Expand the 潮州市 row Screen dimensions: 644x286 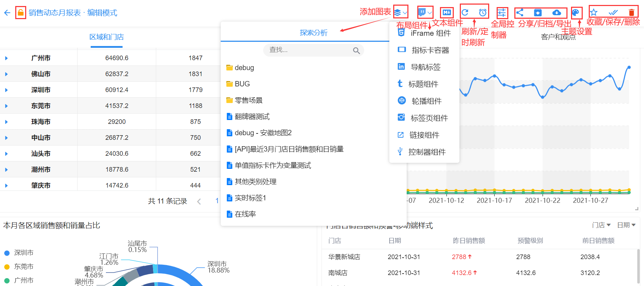6,170
